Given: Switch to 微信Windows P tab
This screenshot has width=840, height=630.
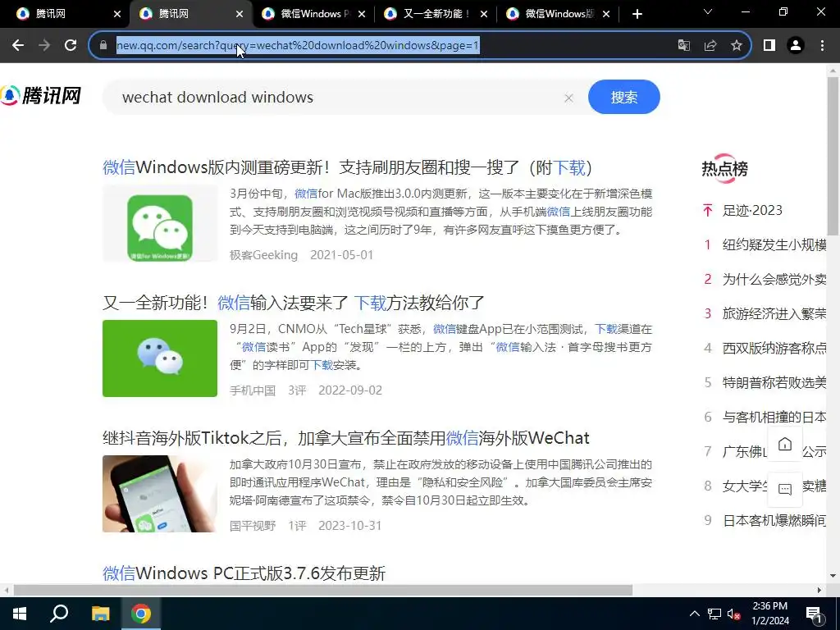Looking at the screenshot, I should coord(313,14).
